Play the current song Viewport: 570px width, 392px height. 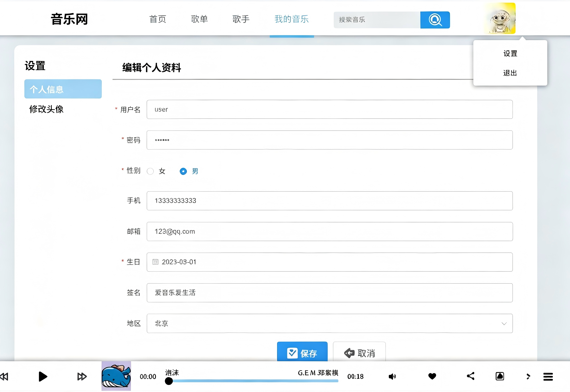click(x=43, y=377)
